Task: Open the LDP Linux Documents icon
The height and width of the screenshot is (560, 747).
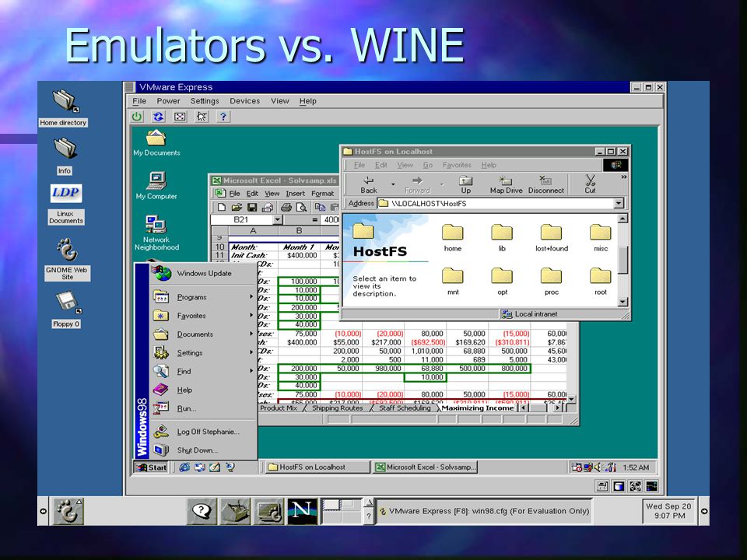Action: click(66, 204)
